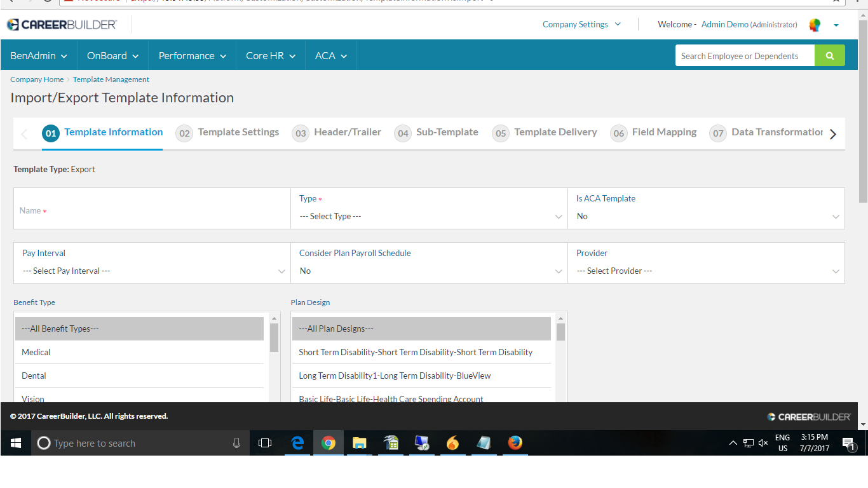Open File Explorer from the taskbar

click(x=359, y=443)
